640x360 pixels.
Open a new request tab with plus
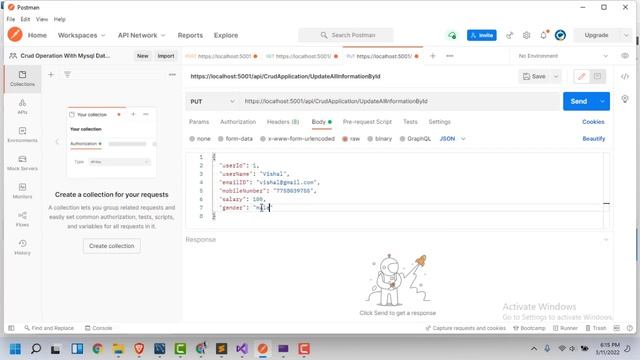point(433,56)
